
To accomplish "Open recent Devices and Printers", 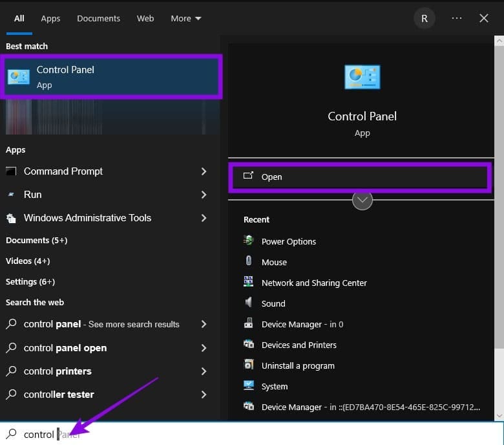I will (x=299, y=345).
